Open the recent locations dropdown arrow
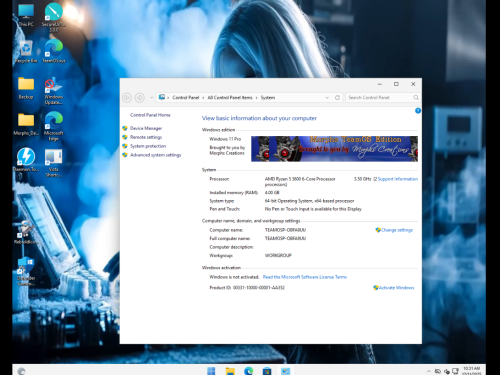 [151, 98]
